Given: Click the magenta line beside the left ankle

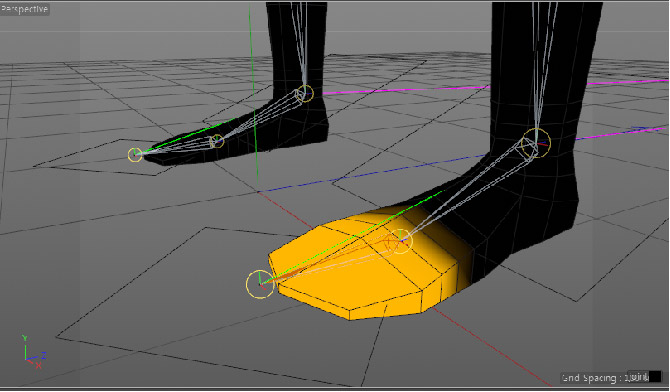Looking at the screenshot, I should click(x=406, y=90).
